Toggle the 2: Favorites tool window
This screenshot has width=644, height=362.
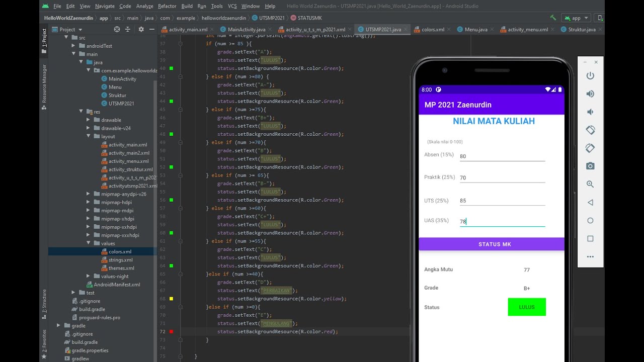pos(44,344)
